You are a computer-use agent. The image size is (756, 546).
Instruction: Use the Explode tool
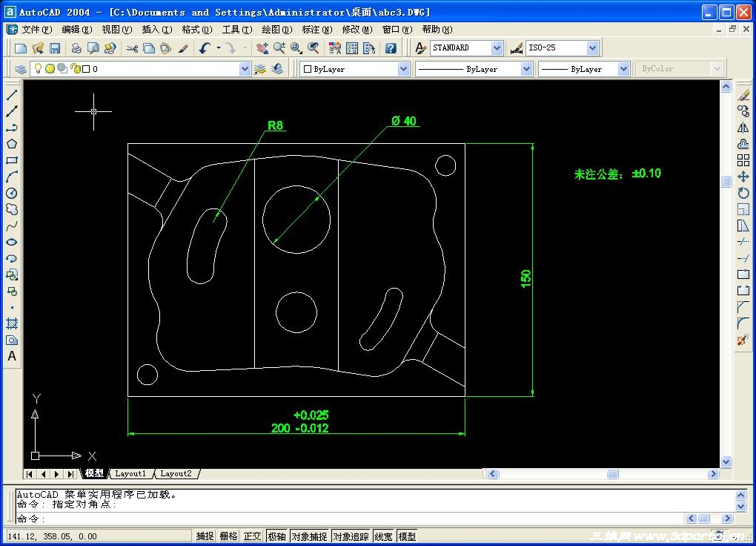(743, 340)
